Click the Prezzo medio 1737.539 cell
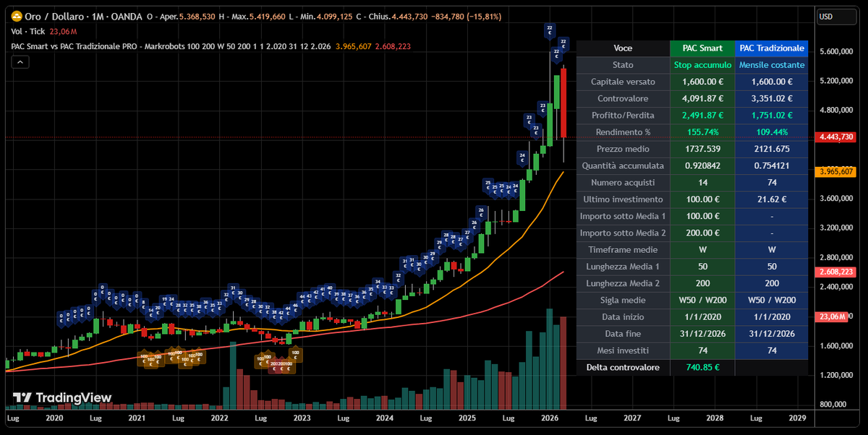 click(702, 149)
